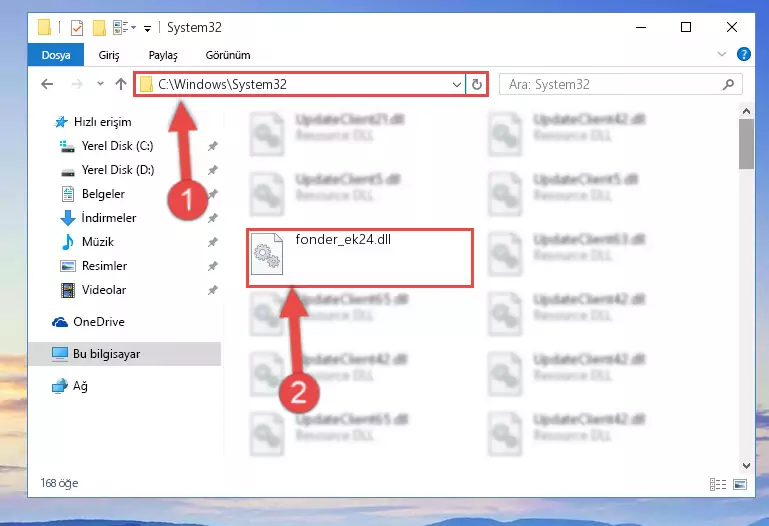Click the pin next to İndirmeler
Viewport: 769px width, 526px height.
pyautogui.click(x=212, y=218)
